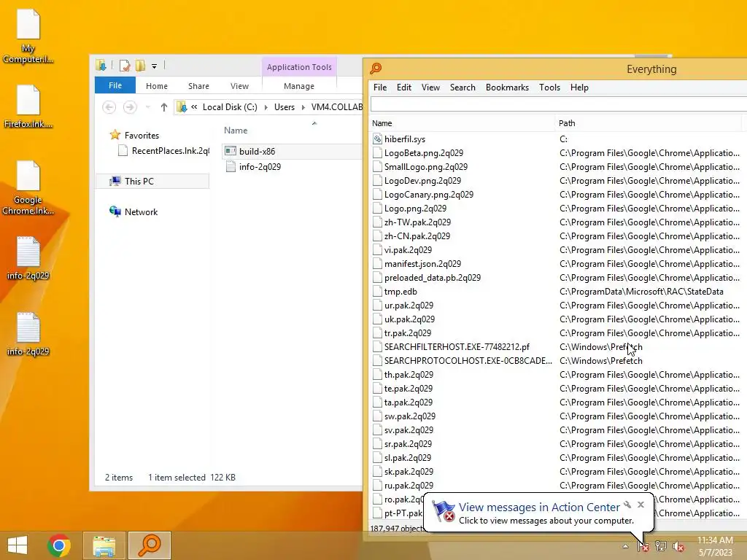Open Everything's Tools menu
Screen dimensions: 747x560
(x=550, y=87)
